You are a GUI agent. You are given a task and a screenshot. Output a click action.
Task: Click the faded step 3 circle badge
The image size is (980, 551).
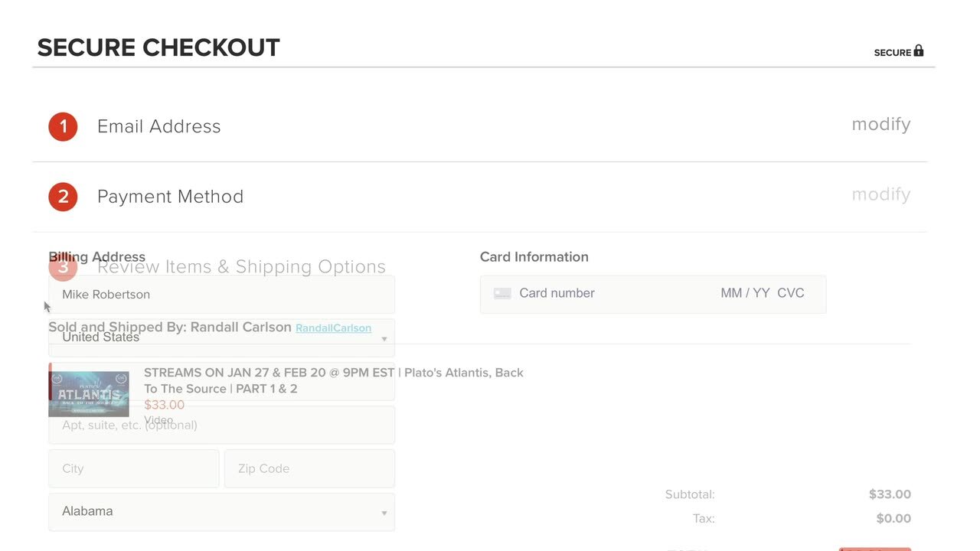click(x=63, y=266)
